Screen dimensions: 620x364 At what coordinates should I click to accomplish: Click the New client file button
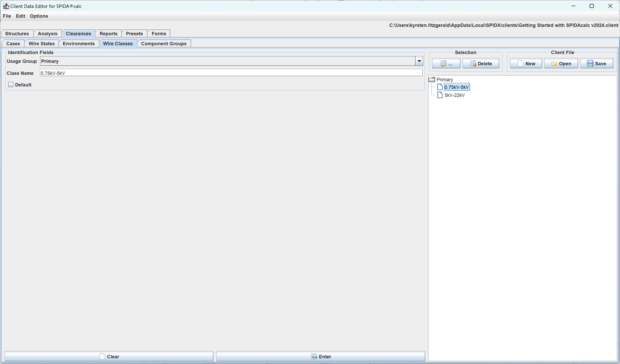pos(526,64)
